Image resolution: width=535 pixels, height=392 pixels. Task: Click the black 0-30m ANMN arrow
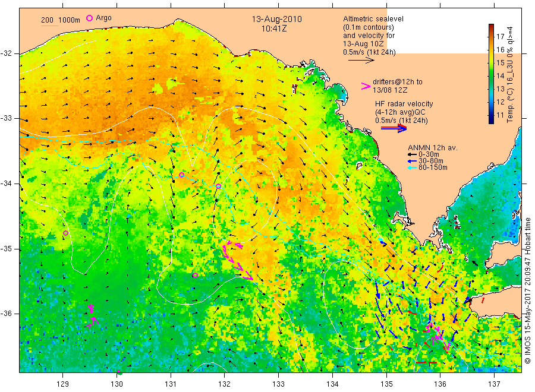pos(412,154)
